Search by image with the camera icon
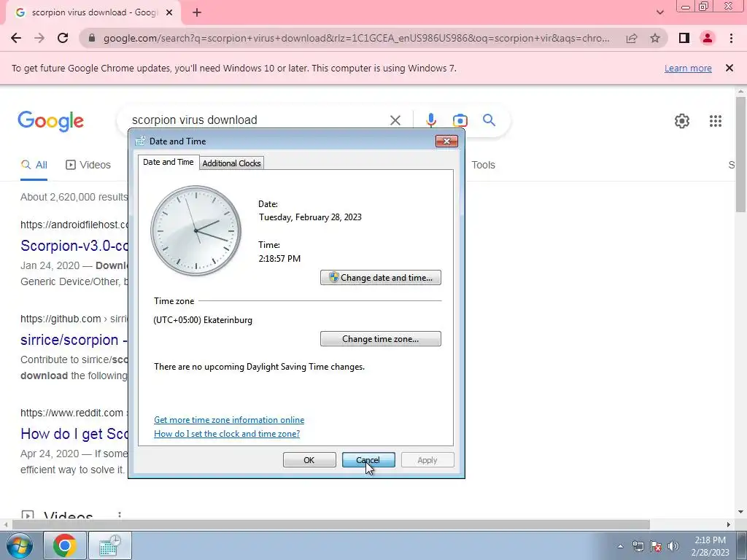This screenshot has width=747, height=560. [x=460, y=120]
